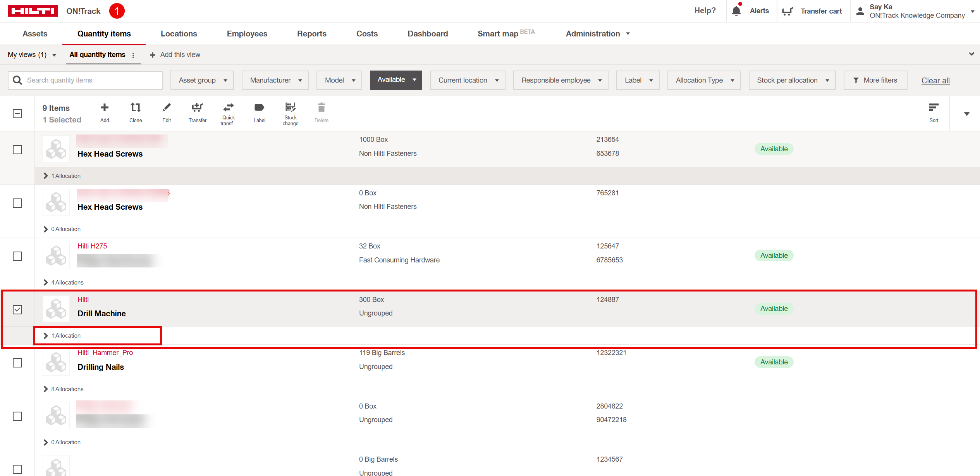
Task: Toggle the select-all items checkbox
Action: 17,114
